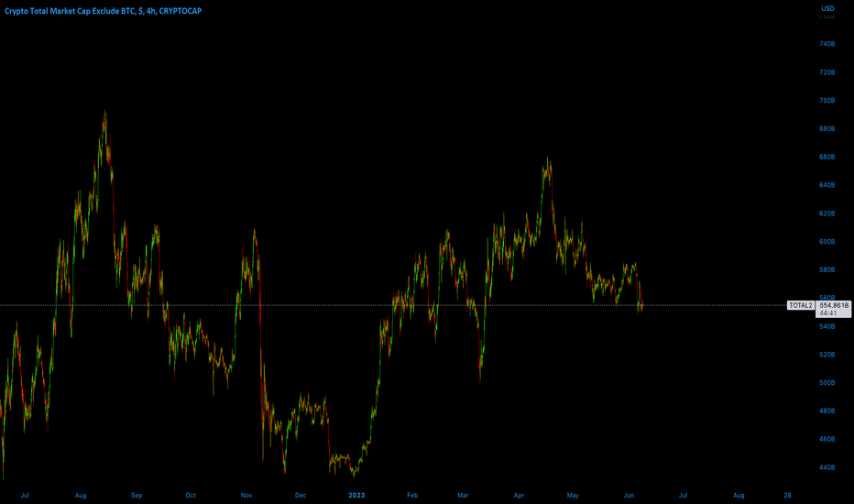
Task: Click the Aug label next to Sep
Action: pos(81,495)
